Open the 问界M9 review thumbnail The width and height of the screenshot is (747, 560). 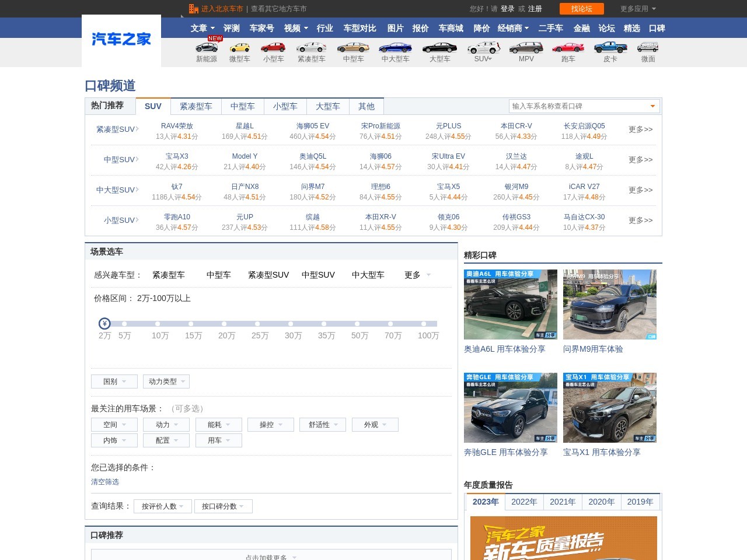pyautogui.click(x=610, y=304)
